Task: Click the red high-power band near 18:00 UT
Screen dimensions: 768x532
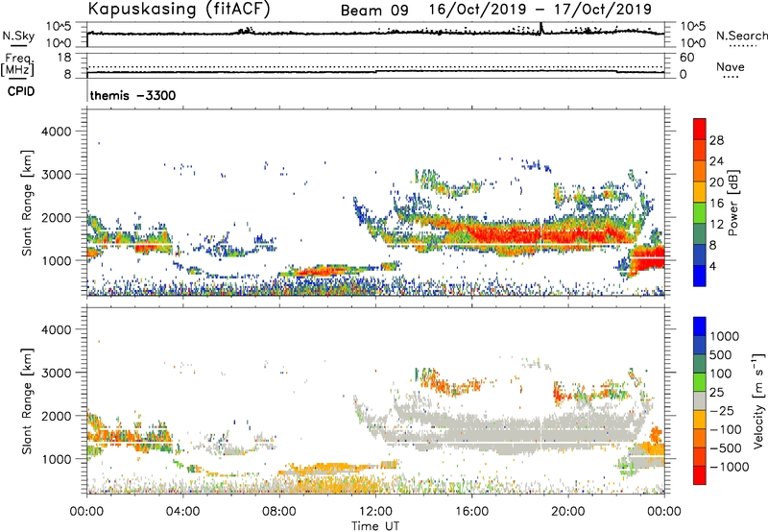Action: pyautogui.click(x=520, y=235)
